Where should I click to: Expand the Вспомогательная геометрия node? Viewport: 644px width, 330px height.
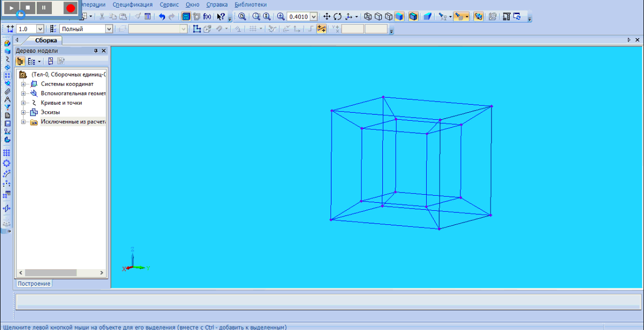[23, 94]
